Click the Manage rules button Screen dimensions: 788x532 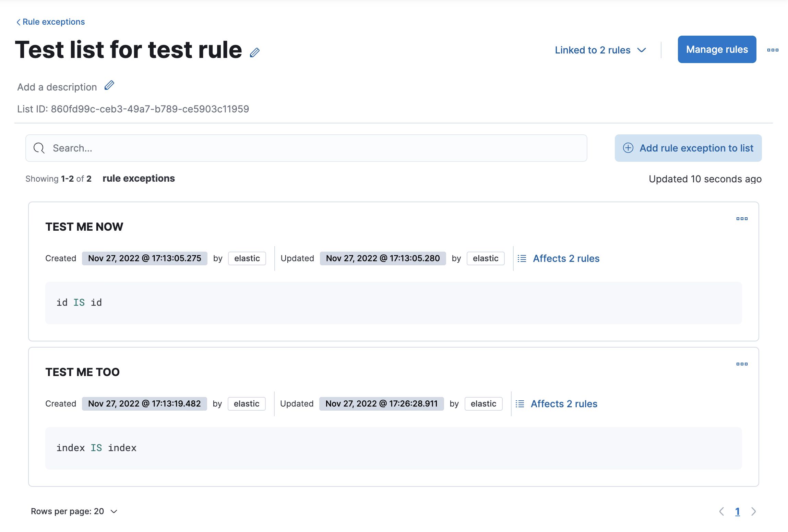click(x=717, y=49)
